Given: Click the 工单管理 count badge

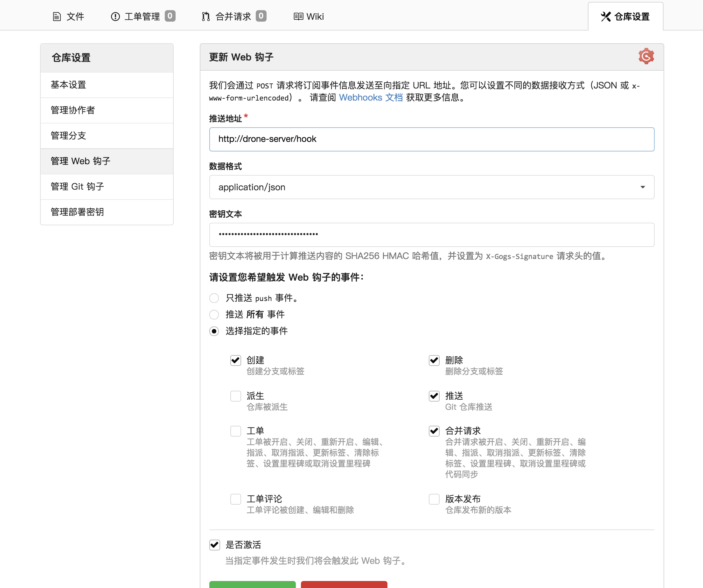Looking at the screenshot, I should (170, 16).
